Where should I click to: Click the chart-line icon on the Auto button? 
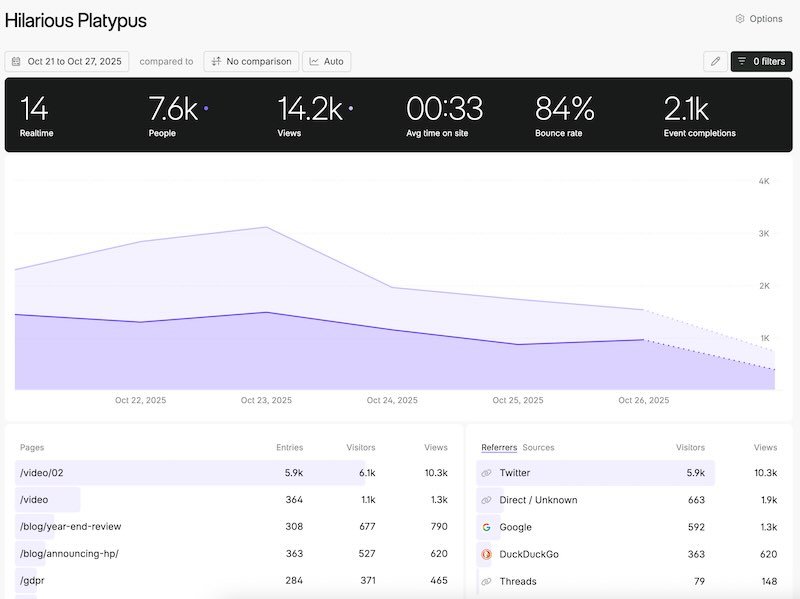click(314, 61)
